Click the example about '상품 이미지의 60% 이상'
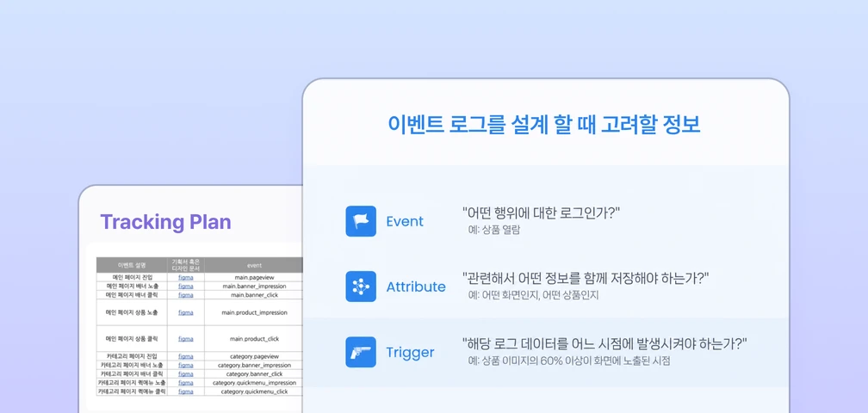 (x=570, y=361)
